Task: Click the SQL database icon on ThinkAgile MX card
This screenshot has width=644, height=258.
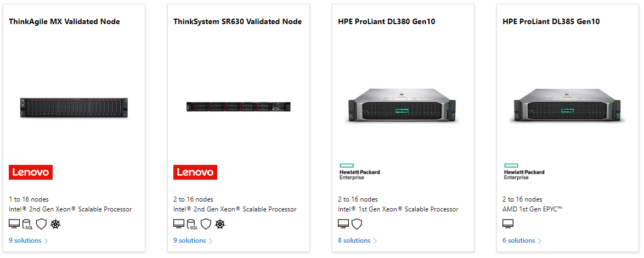Action: click(28, 224)
